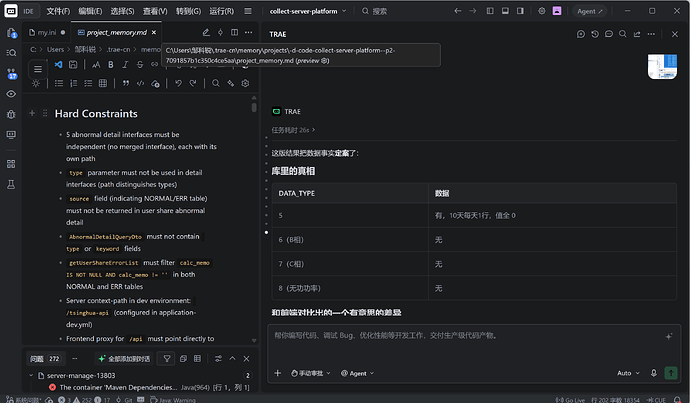
Task: Open the Agent mode dropdown in the chat input
Action: 357,373
